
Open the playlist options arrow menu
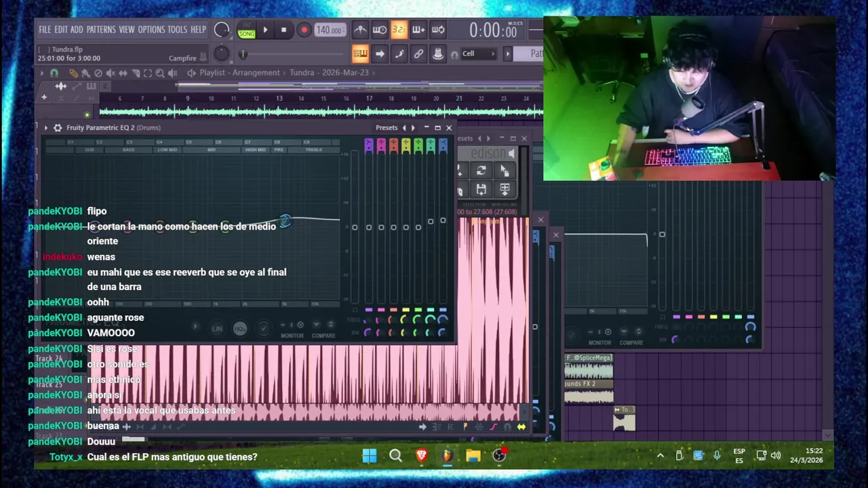pos(41,73)
